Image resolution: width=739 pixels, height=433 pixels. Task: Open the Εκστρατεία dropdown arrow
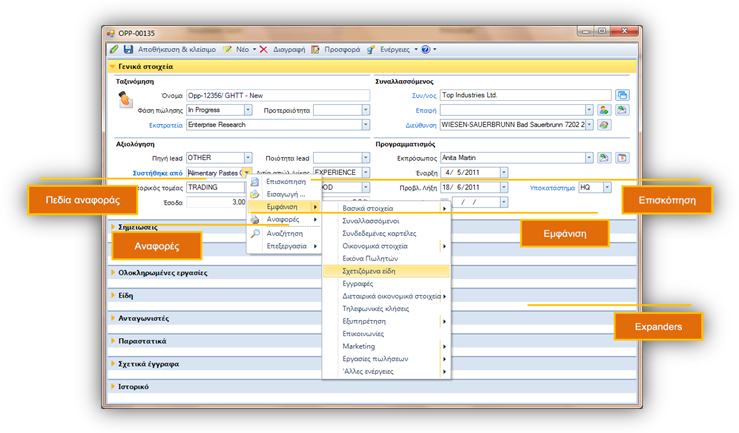366,125
